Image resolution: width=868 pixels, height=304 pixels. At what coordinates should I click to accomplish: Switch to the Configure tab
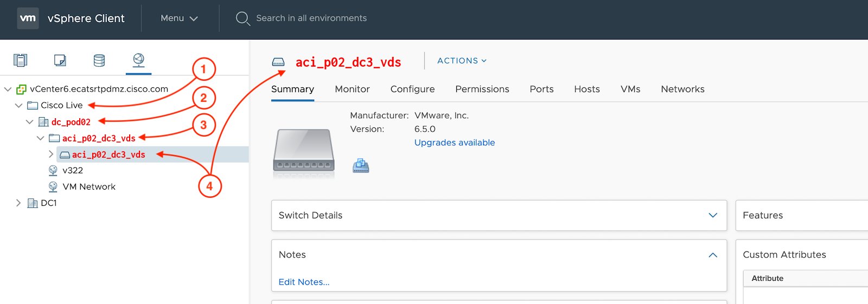(x=412, y=89)
